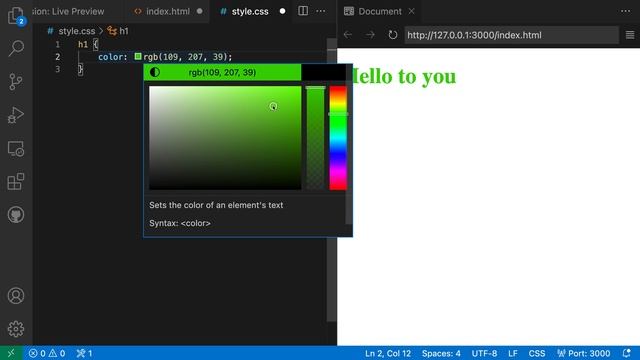The width and height of the screenshot is (640, 360).
Task: Click line number 3 in the editor
Action: (58, 69)
